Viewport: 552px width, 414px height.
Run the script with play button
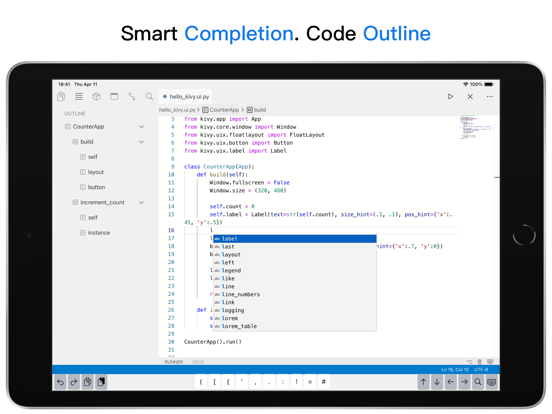click(450, 96)
